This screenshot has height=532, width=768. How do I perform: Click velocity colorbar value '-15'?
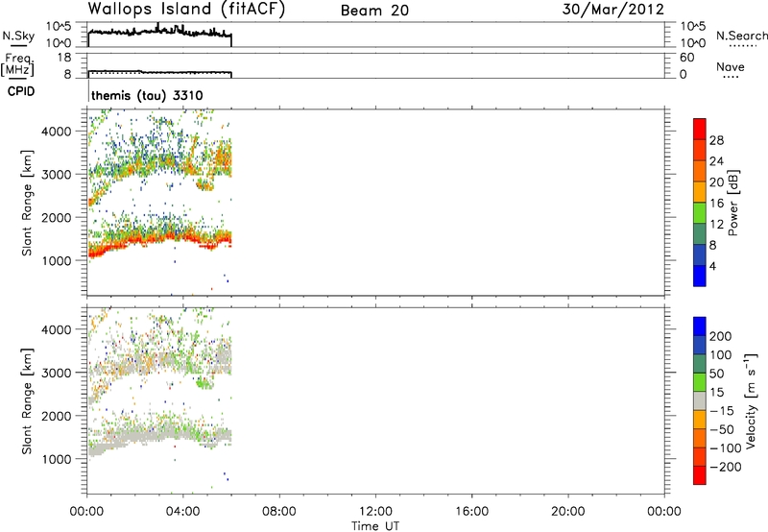(x=722, y=411)
